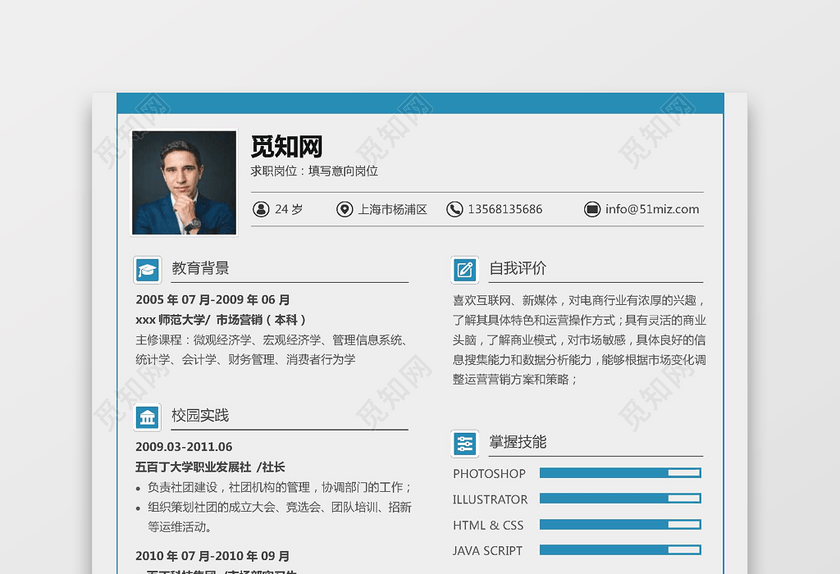This screenshot has width=840, height=574.
Task: Click the date 2010 年 07 月-2010 年 09 月
Action: pos(213,556)
